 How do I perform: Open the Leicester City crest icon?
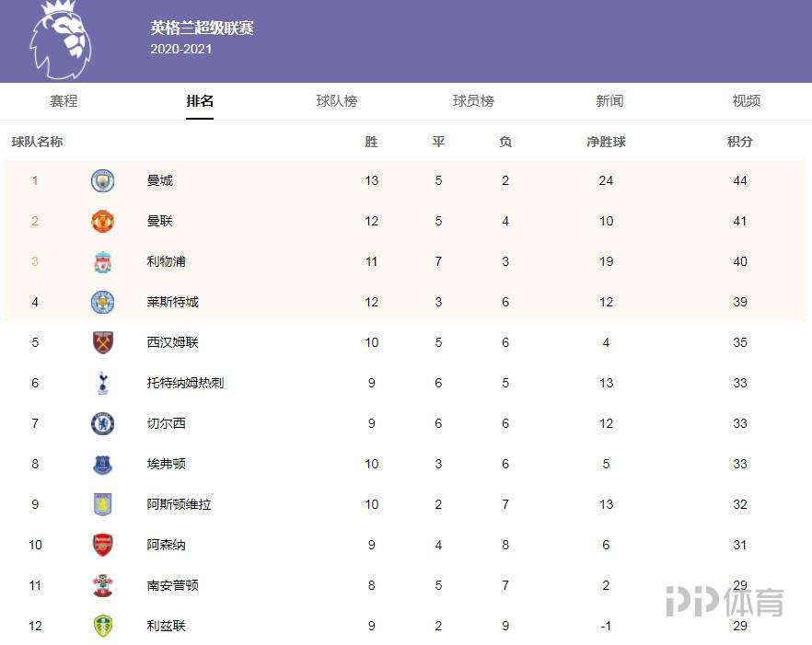[102, 303]
